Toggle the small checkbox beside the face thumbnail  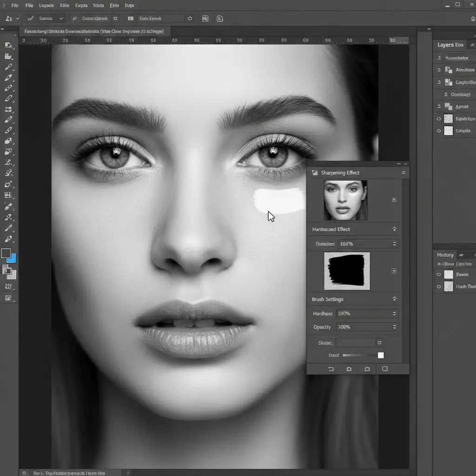[394, 199]
